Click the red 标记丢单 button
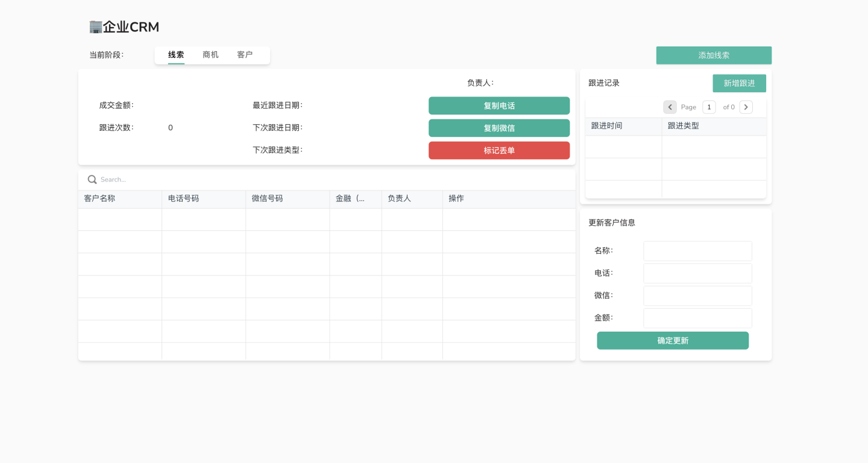This screenshot has height=463, width=868. 499,150
